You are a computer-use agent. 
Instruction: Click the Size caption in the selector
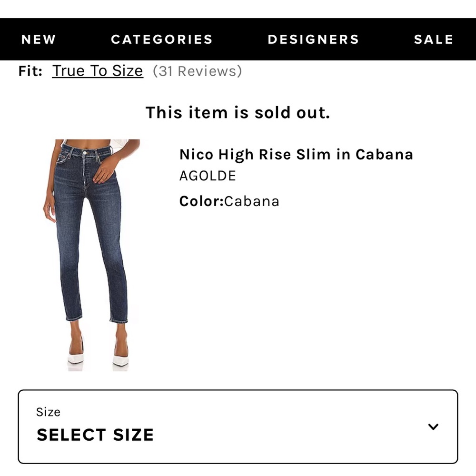click(48, 412)
